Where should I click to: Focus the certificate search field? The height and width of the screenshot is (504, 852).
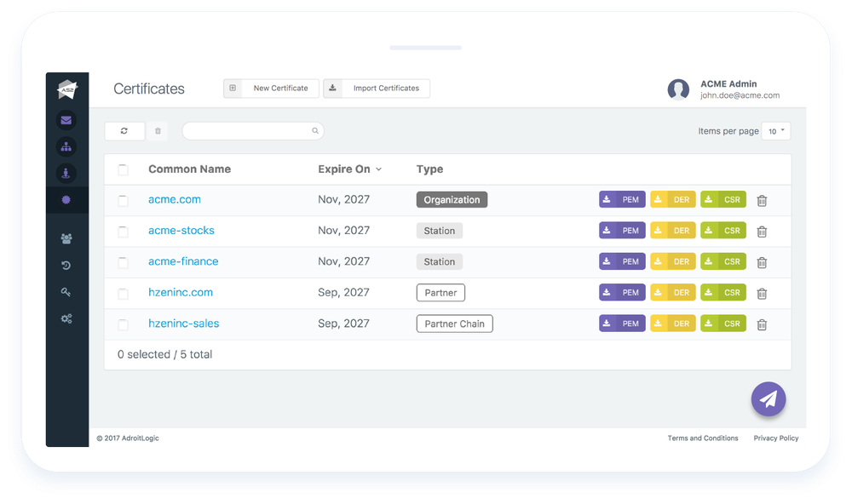(x=253, y=131)
